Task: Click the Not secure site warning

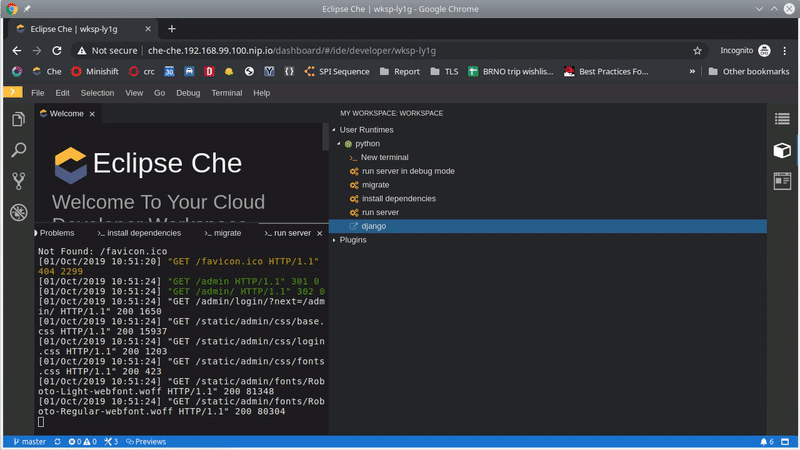Action: (x=107, y=51)
